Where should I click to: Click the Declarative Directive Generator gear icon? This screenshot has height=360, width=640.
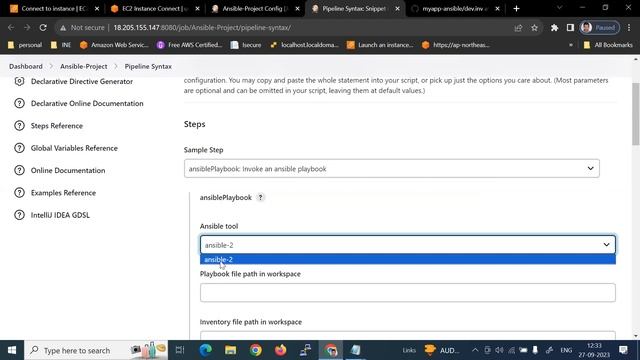coord(19,81)
